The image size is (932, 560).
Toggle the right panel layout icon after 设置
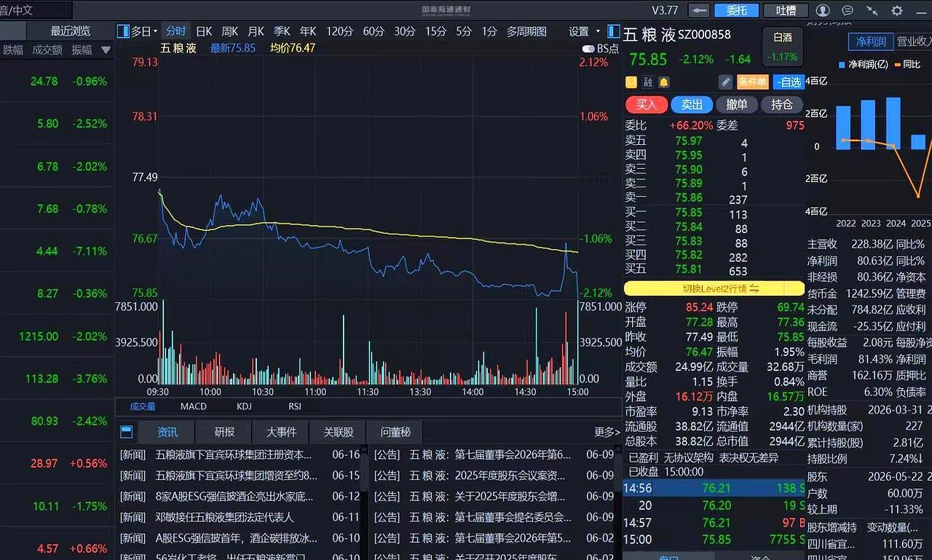coord(614,31)
